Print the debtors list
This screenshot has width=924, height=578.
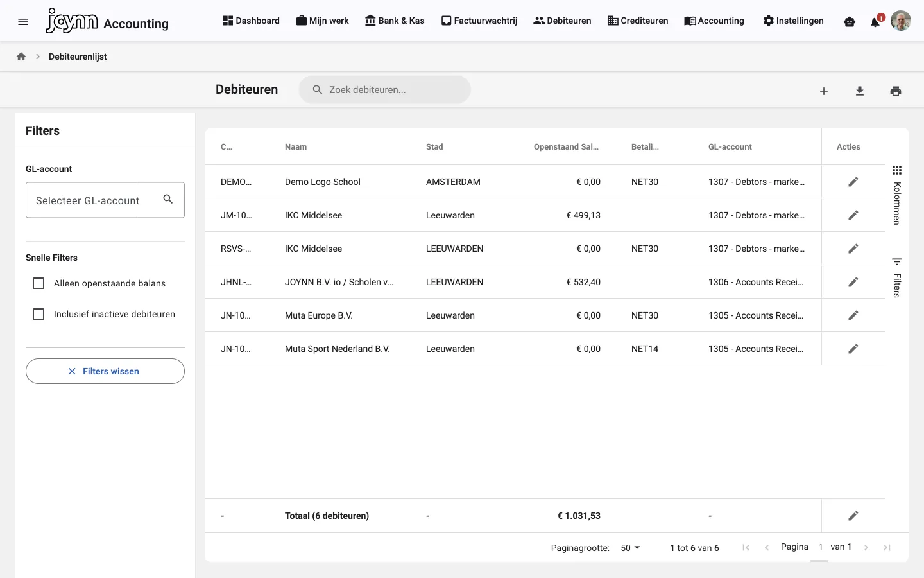(x=896, y=91)
